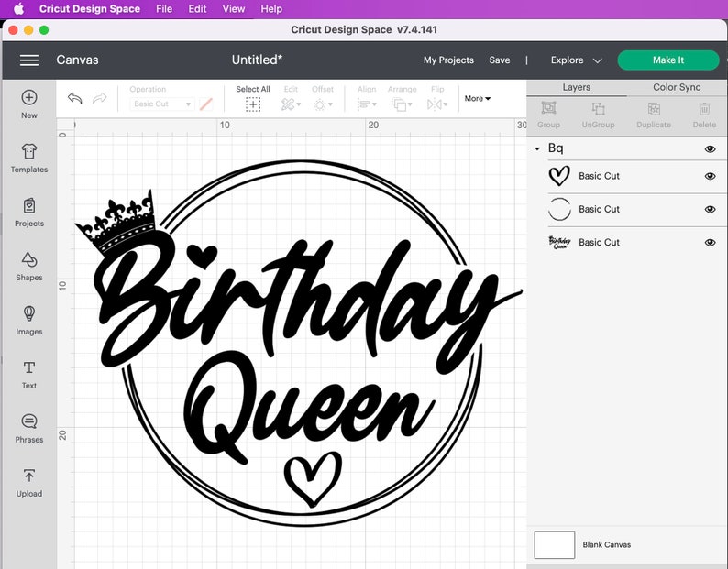Open the Cricut Design Space app menu
The width and height of the screenshot is (728, 569).
point(90,9)
